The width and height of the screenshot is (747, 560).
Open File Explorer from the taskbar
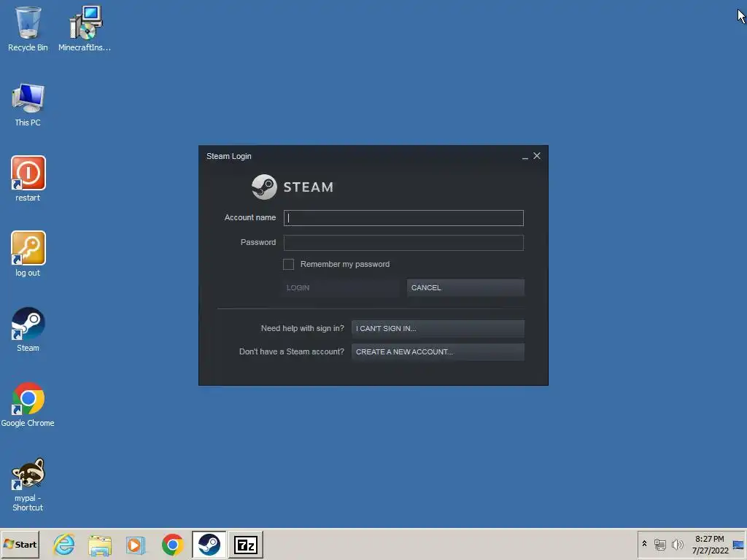(x=99, y=545)
